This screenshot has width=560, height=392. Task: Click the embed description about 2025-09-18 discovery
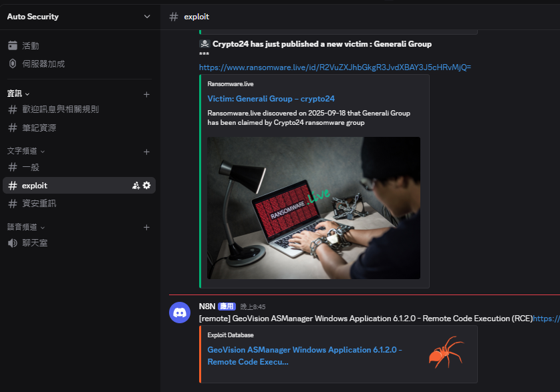tap(309, 118)
